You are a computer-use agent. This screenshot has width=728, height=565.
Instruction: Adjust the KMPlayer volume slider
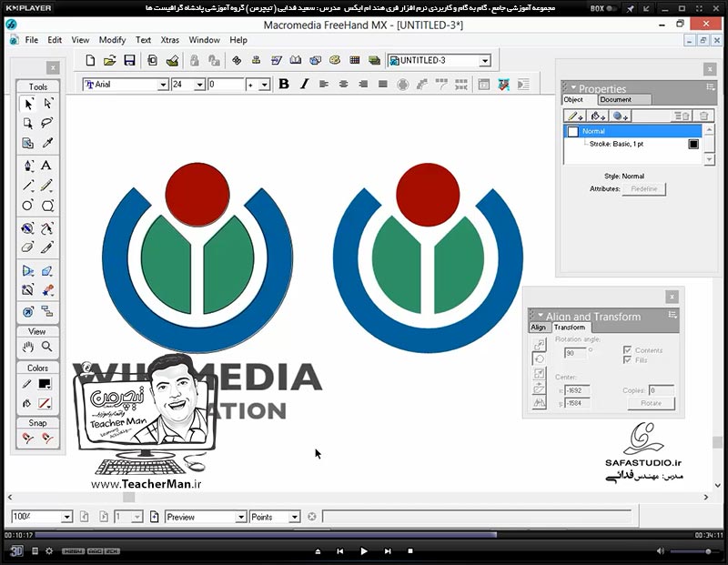tap(694, 551)
